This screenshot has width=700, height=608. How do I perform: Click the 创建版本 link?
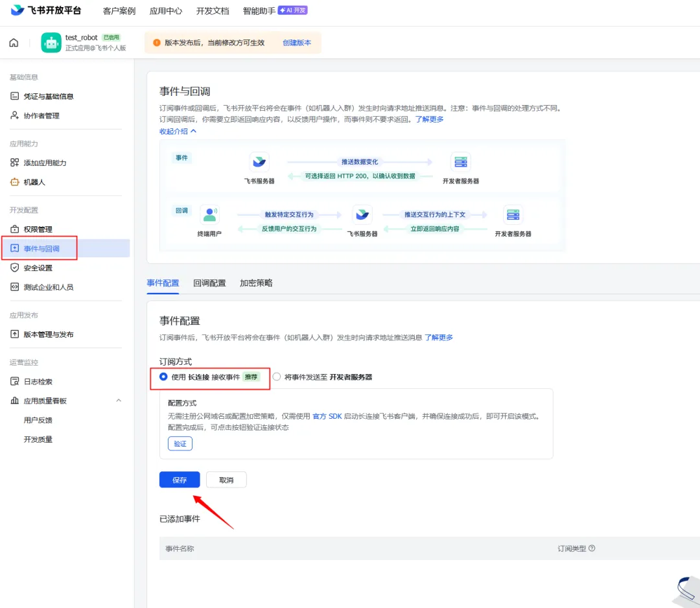coord(297,43)
